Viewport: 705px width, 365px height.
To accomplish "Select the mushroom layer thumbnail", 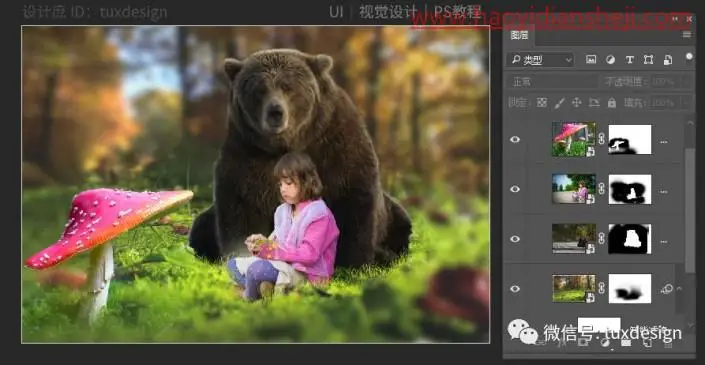I will (574, 139).
